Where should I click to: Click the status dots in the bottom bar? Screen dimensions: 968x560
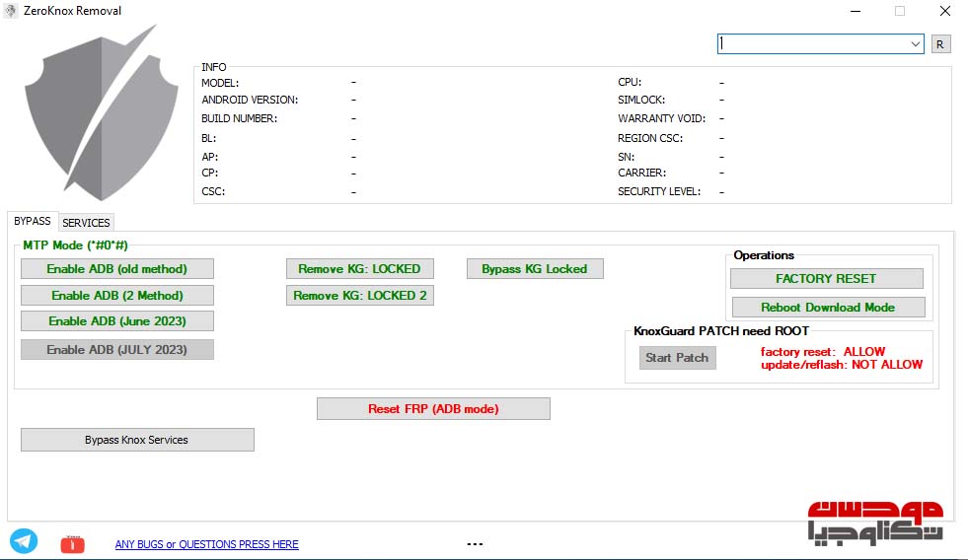[x=475, y=544]
